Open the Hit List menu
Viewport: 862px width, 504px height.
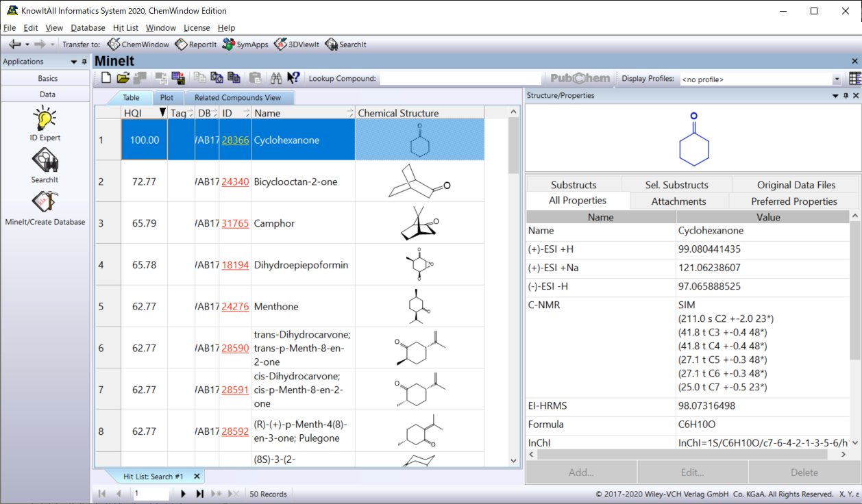[125, 28]
